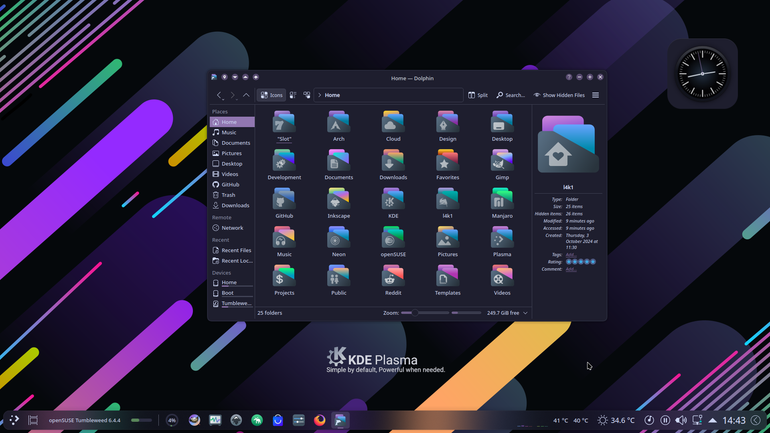Click the disk space usage bar
The height and width of the screenshot is (433, 770).
click(x=467, y=313)
